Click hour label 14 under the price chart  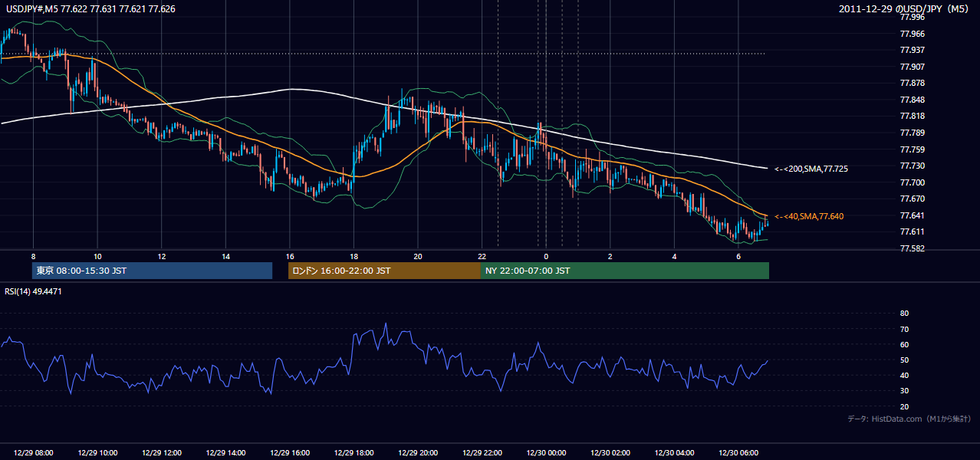225,255
